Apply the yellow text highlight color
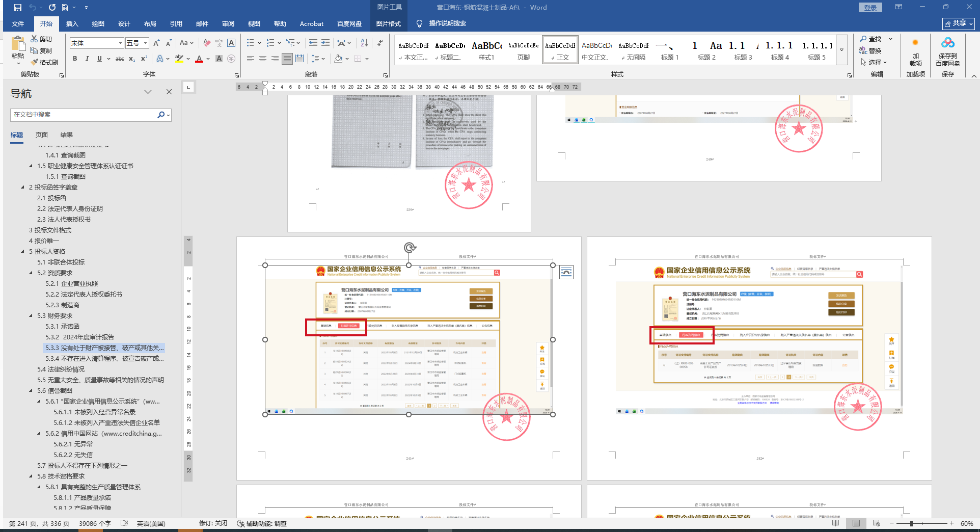Screen dimensions: 980x532 click(x=179, y=59)
